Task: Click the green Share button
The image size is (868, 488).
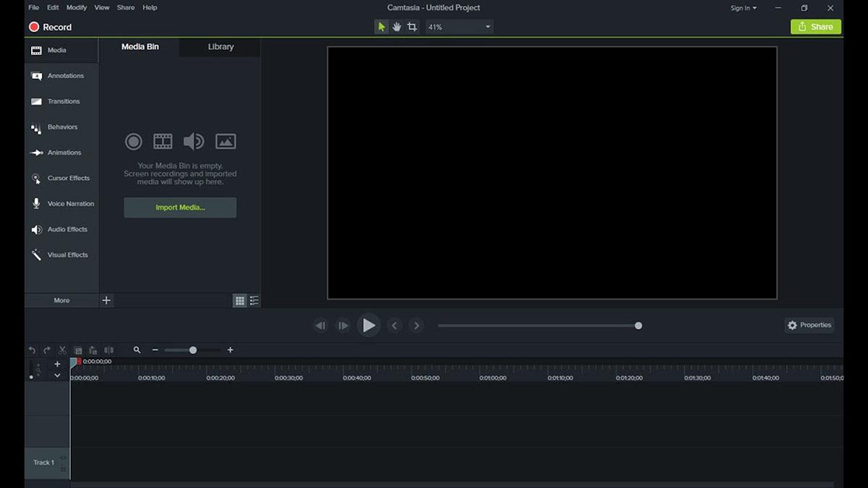Action: (x=815, y=27)
